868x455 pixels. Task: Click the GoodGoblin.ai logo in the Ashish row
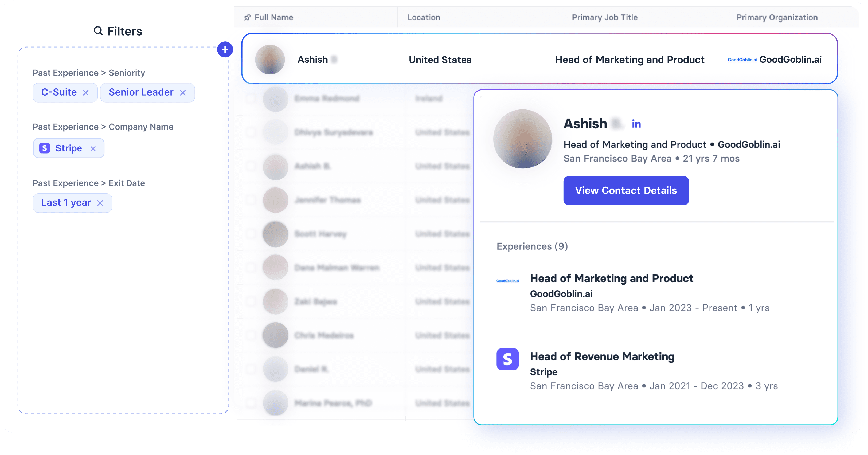pos(742,60)
